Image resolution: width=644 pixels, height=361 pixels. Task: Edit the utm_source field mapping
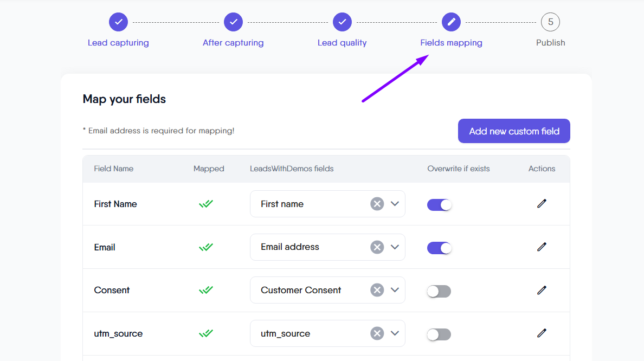542,333
